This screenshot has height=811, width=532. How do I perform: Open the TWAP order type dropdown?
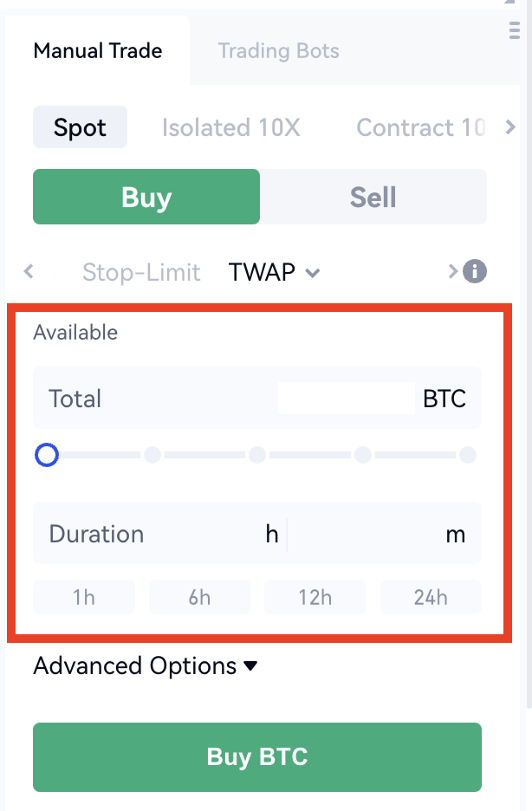274,272
